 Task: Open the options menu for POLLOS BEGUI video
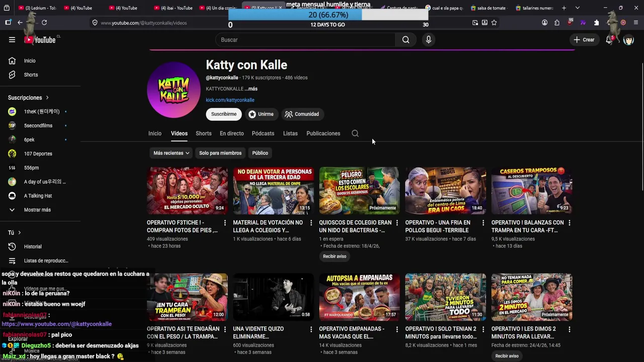click(483, 223)
